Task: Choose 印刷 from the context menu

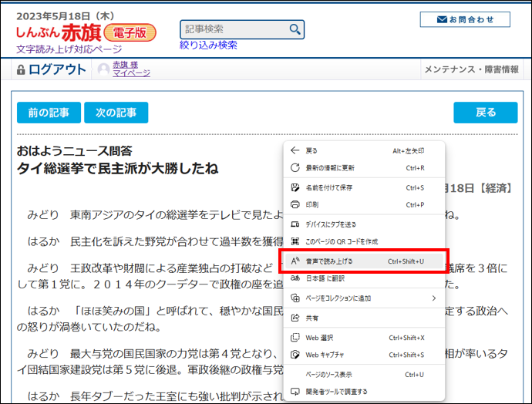Action: [364, 204]
